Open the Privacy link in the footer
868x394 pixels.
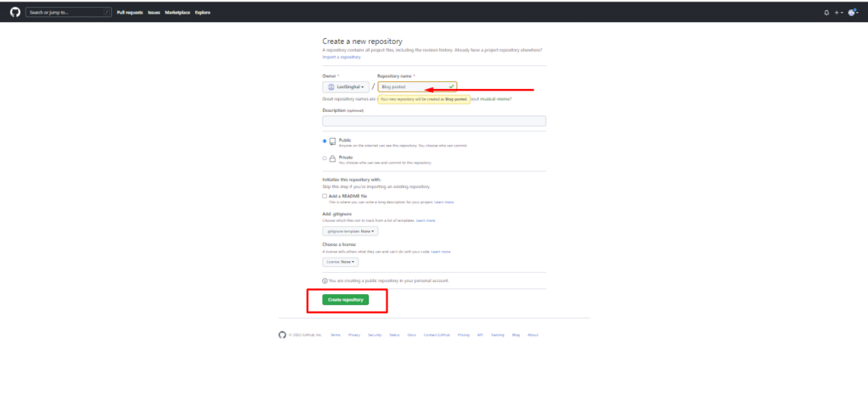coord(354,335)
